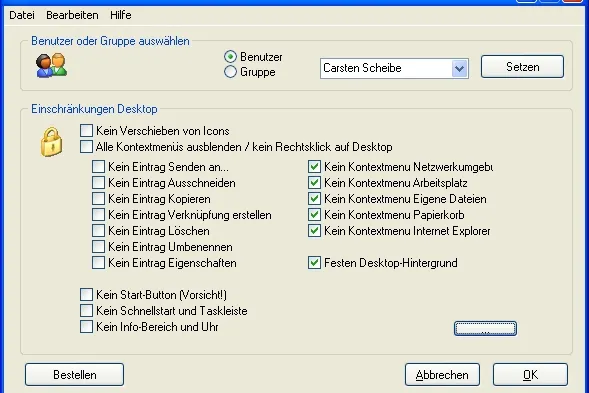Click the Abbrechen button
This screenshot has height=393, width=589.
tap(442, 375)
